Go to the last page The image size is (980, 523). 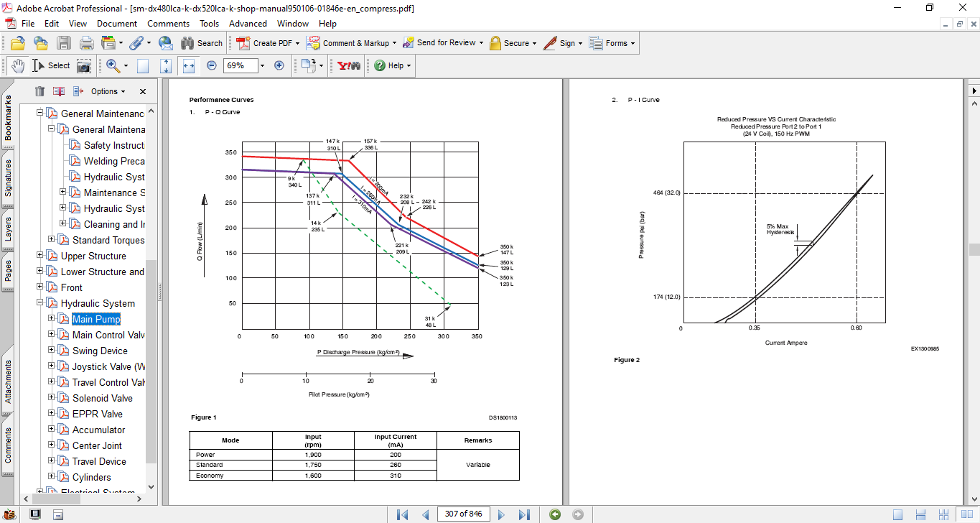pos(524,514)
